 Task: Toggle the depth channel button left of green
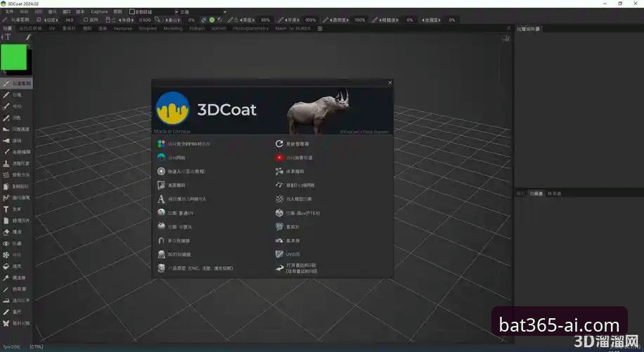(x=204, y=20)
